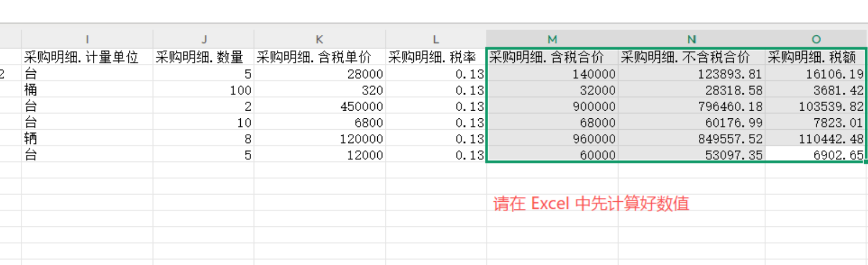Select the column O header
Screen dimensions: 868x265
(816, 39)
